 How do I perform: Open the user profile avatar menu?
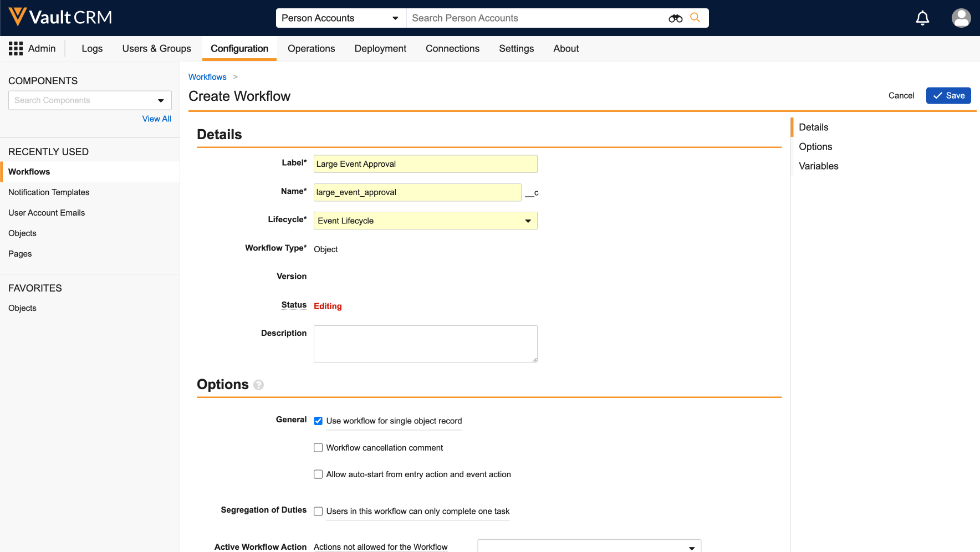(961, 18)
